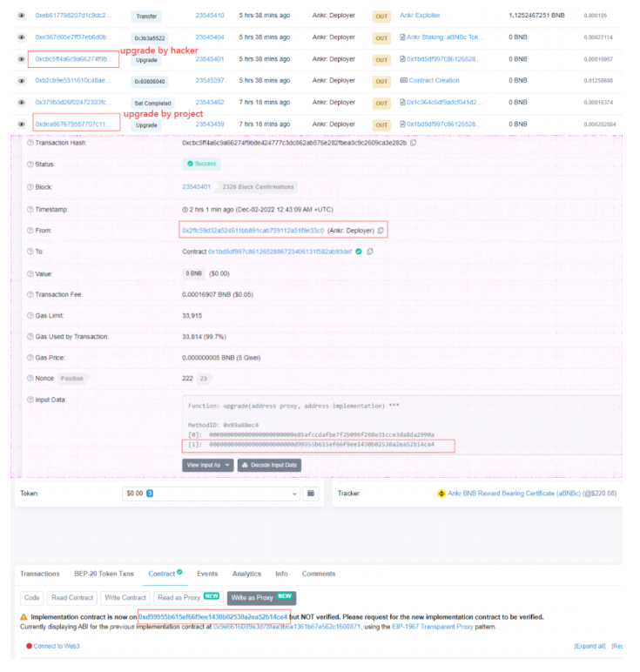Click the green verified checkmark after the To contract

[x=359, y=252]
